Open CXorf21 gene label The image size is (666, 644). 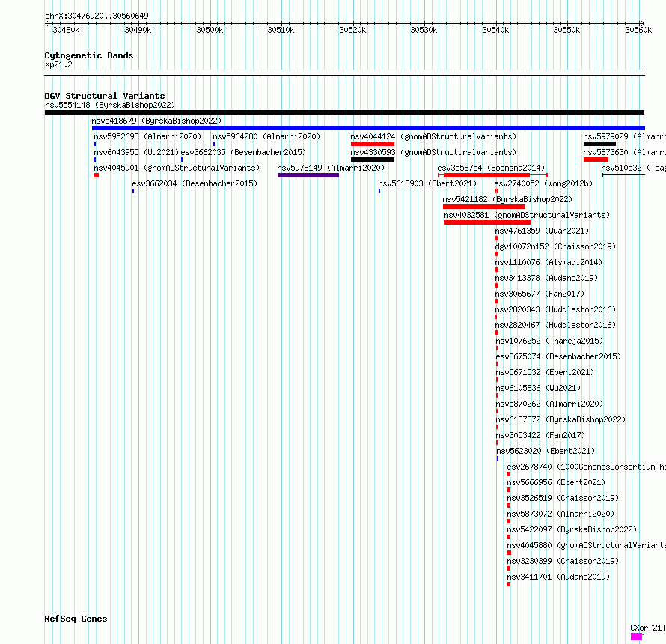point(648,628)
